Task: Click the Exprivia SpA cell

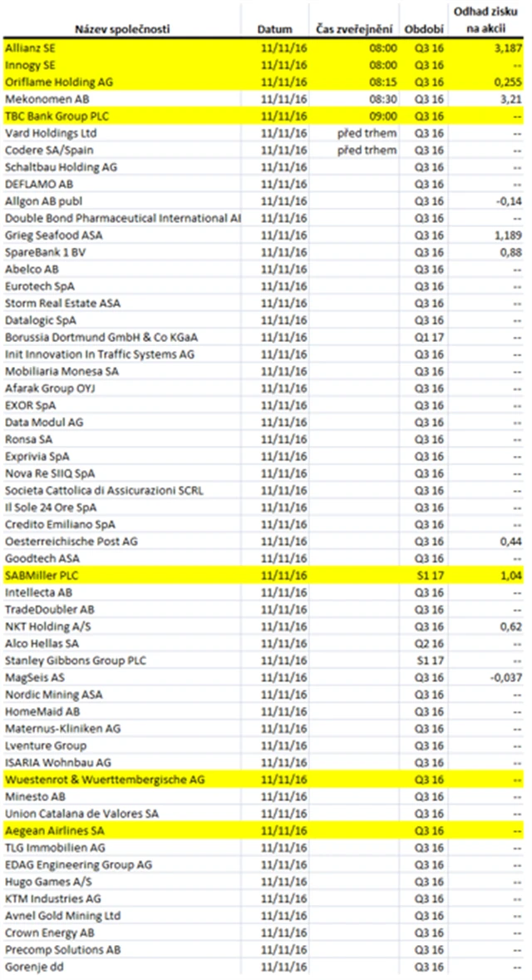Action: tap(37, 456)
